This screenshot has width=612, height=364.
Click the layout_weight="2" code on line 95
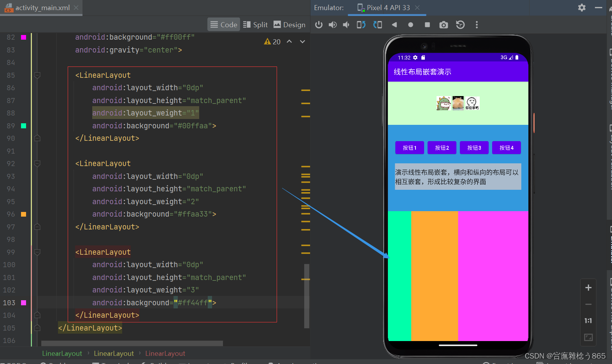[x=146, y=201]
